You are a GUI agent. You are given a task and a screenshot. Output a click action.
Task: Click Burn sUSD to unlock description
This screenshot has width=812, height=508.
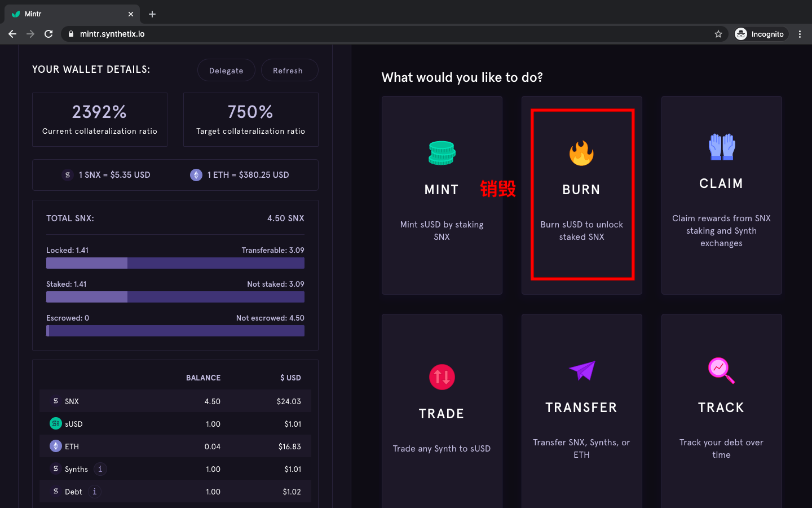coord(582,231)
